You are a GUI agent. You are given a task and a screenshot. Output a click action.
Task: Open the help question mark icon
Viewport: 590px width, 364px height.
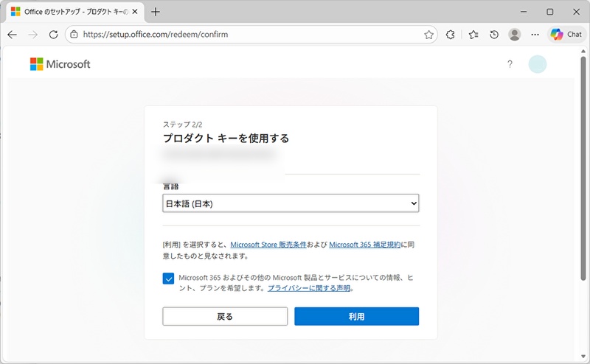[510, 64]
